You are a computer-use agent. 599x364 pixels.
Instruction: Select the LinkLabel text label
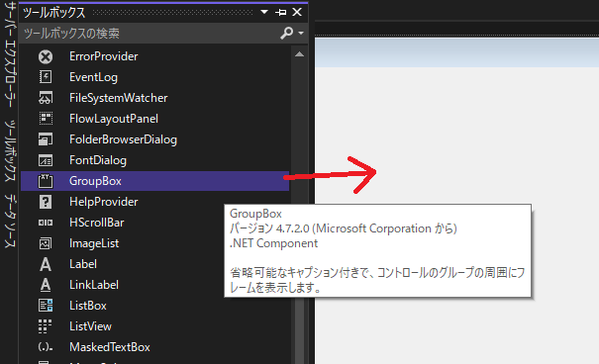pyautogui.click(x=94, y=285)
